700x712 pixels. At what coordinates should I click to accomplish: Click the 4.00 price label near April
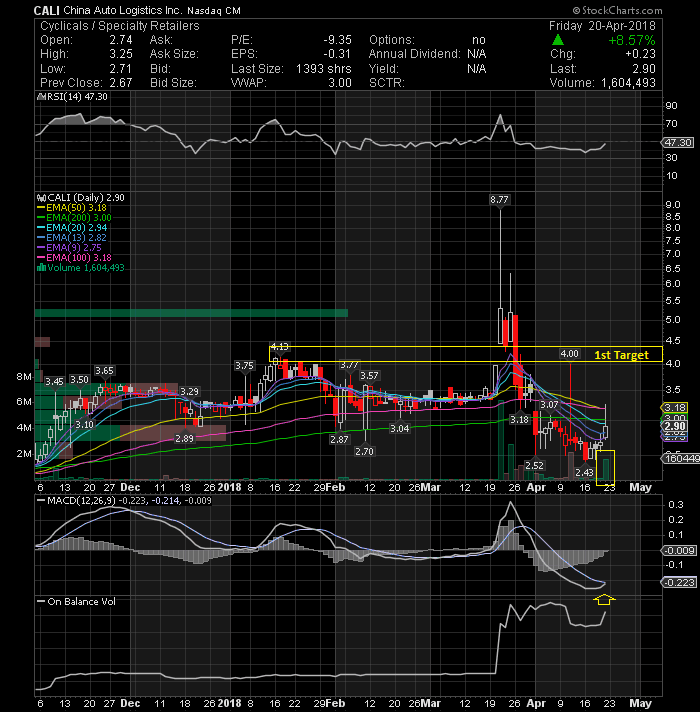click(569, 354)
